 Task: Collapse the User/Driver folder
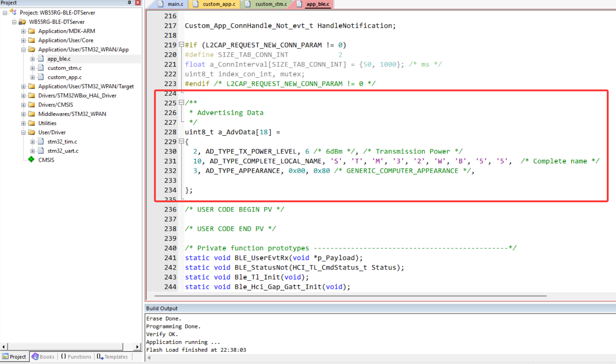coord(23,132)
